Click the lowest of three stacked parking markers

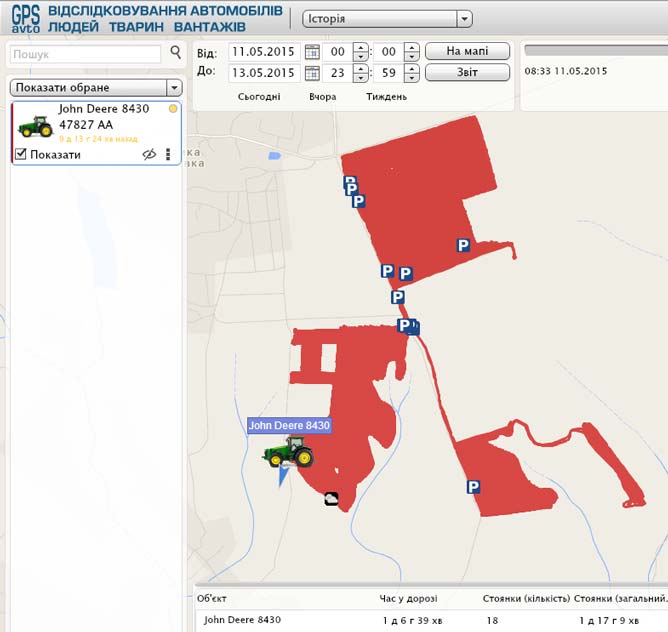tap(359, 201)
